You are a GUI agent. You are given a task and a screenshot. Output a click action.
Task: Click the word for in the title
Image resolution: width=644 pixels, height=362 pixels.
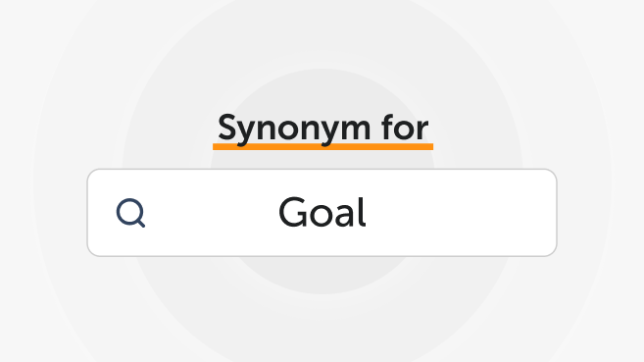click(405, 128)
